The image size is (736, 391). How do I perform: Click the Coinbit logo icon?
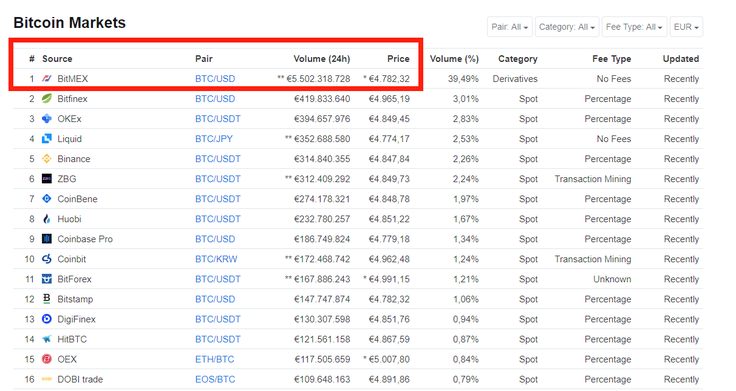[x=46, y=259]
